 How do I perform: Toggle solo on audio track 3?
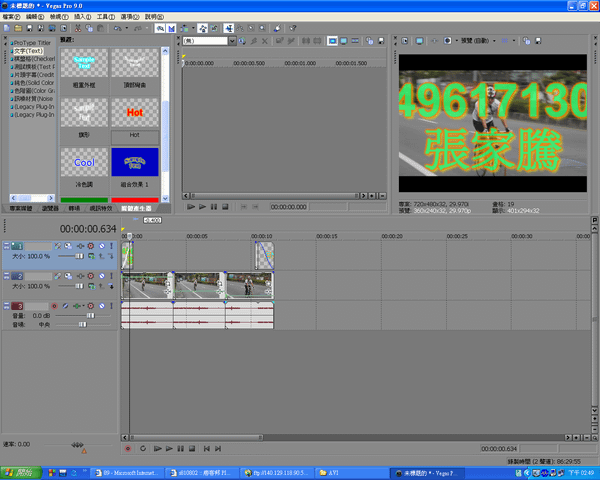[x=111, y=306]
